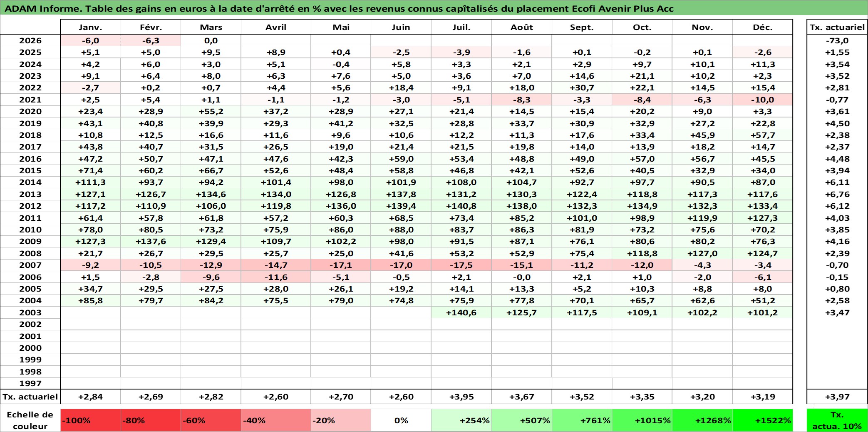
Task: Click the +6,76 actuarial rate for 2013
Action: tap(837, 194)
